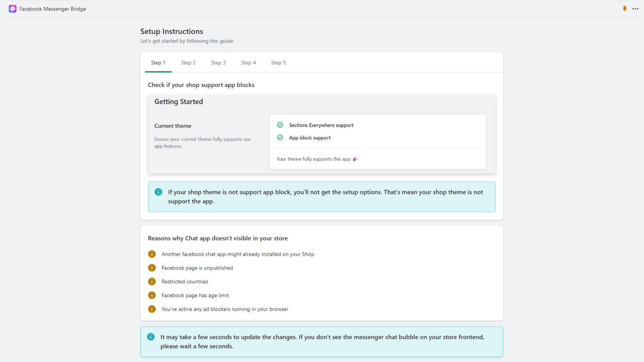Open the Step 3 tab

click(x=218, y=63)
